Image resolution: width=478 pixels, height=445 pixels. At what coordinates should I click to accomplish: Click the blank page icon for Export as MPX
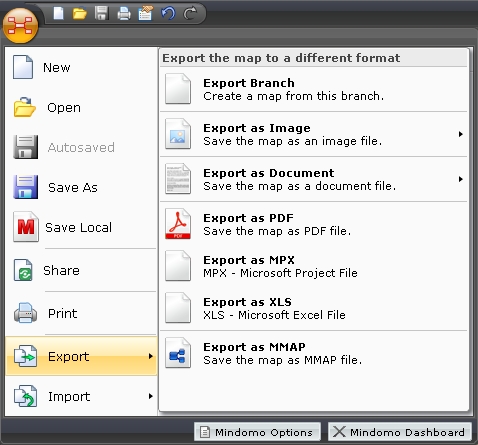pyautogui.click(x=178, y=266)
